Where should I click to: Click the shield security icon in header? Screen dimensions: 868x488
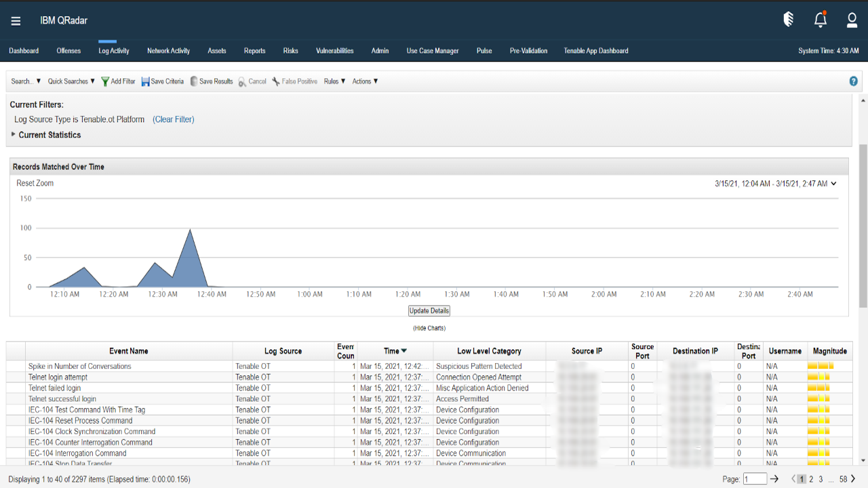(x=789, y=20)
